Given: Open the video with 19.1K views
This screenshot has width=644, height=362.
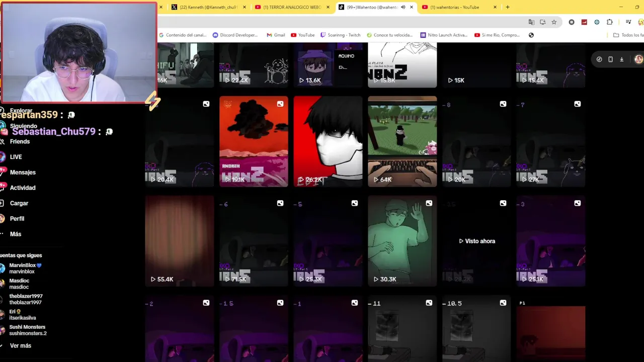Looking at the screenshot, I should [x=254, y=141].
